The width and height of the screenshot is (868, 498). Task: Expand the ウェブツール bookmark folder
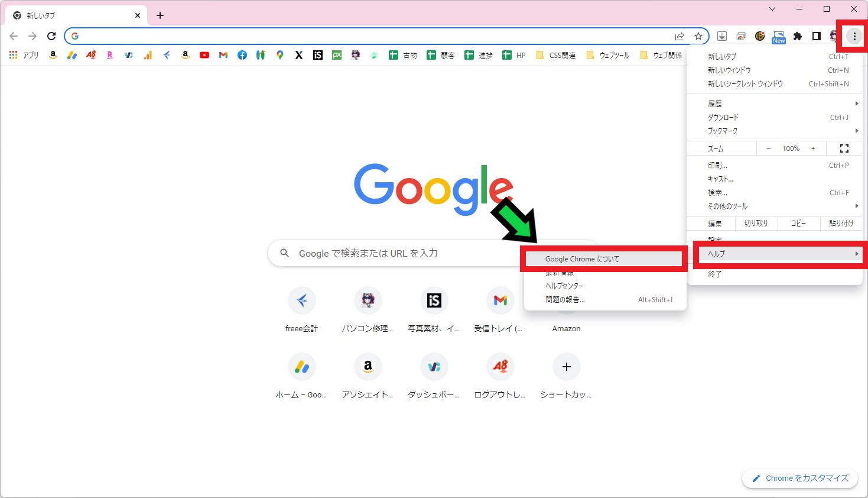[x=608, y=55]
